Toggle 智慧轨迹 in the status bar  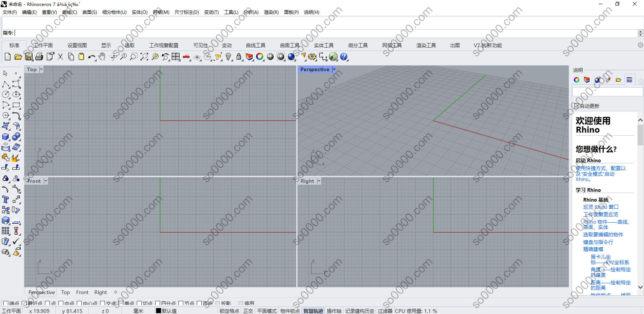click(313, 311)
